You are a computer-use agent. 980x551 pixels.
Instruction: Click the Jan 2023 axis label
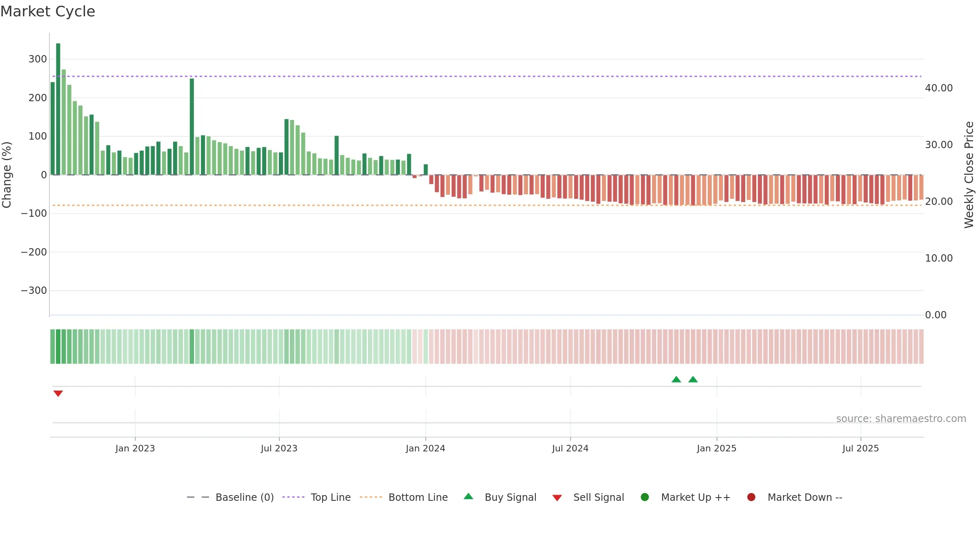tap(135, 449)
